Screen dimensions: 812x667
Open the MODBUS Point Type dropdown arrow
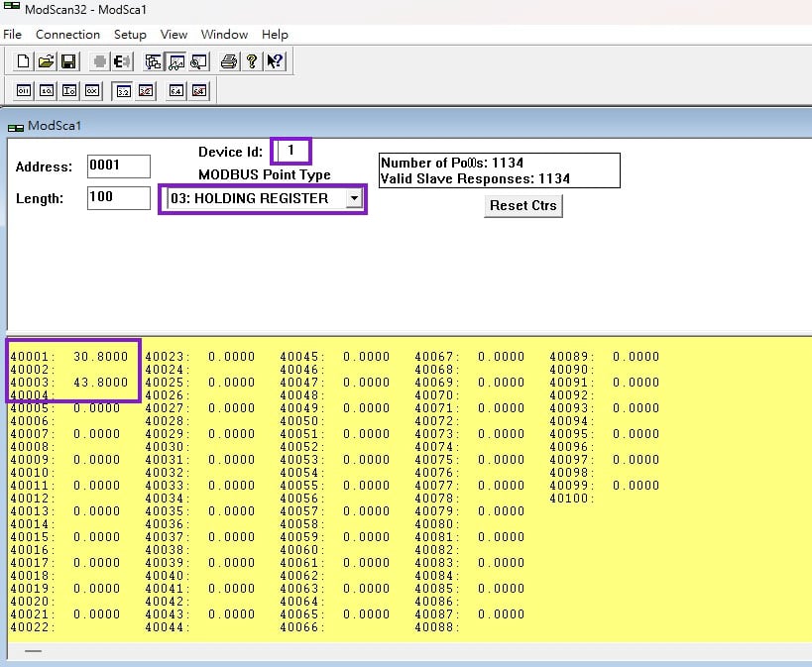click(x=353, y=199)
